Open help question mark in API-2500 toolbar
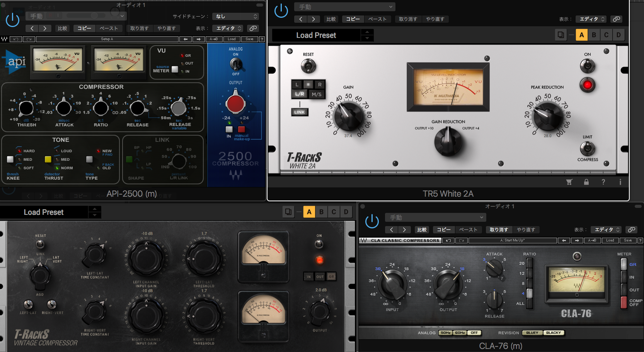 [x=262, y=39]
